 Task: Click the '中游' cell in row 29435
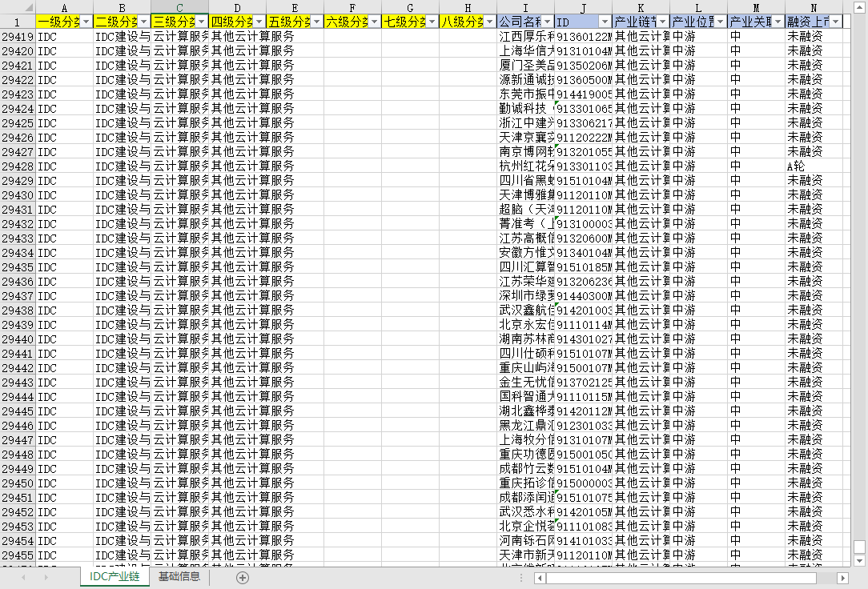coord(698,267)
